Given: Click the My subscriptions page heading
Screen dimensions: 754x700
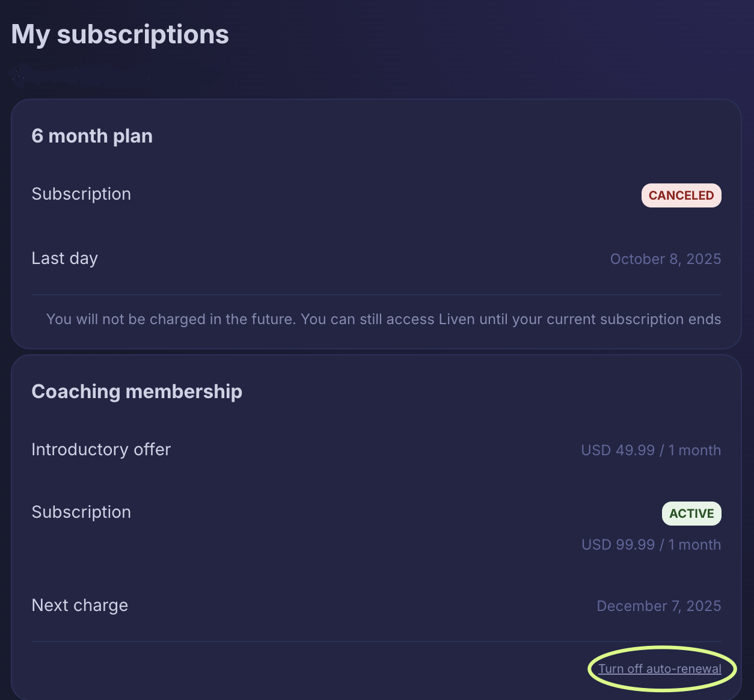Looking at the screenshot, I should [120, 34].
